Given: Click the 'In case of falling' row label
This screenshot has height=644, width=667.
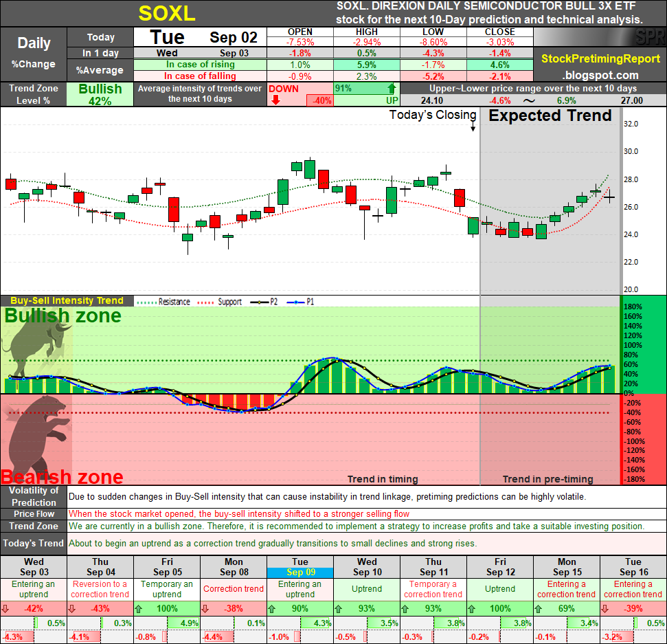Looking at the screenshot, I should (201, 76).
